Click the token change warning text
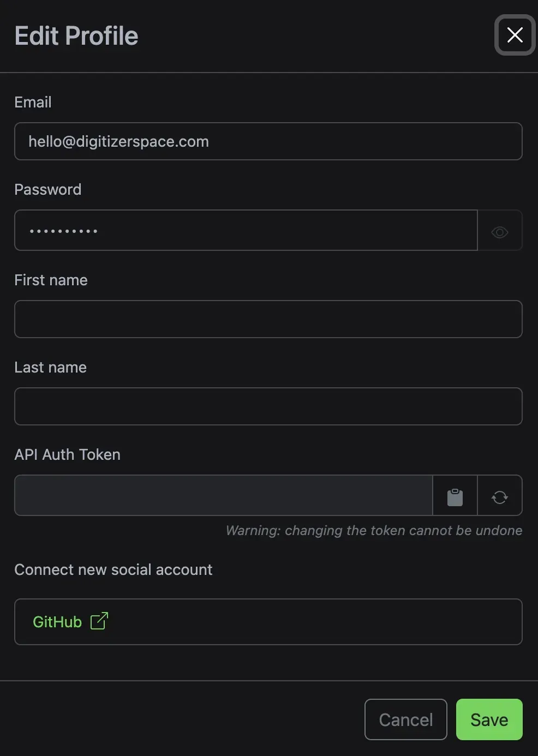This screenshot has width=538, height=756. (374, 530)
